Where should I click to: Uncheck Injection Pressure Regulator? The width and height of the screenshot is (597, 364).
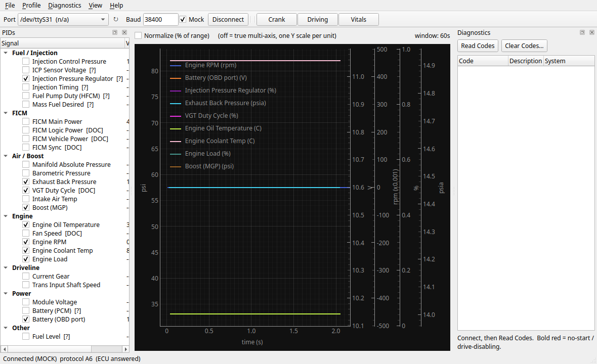(x=26, y=79)
